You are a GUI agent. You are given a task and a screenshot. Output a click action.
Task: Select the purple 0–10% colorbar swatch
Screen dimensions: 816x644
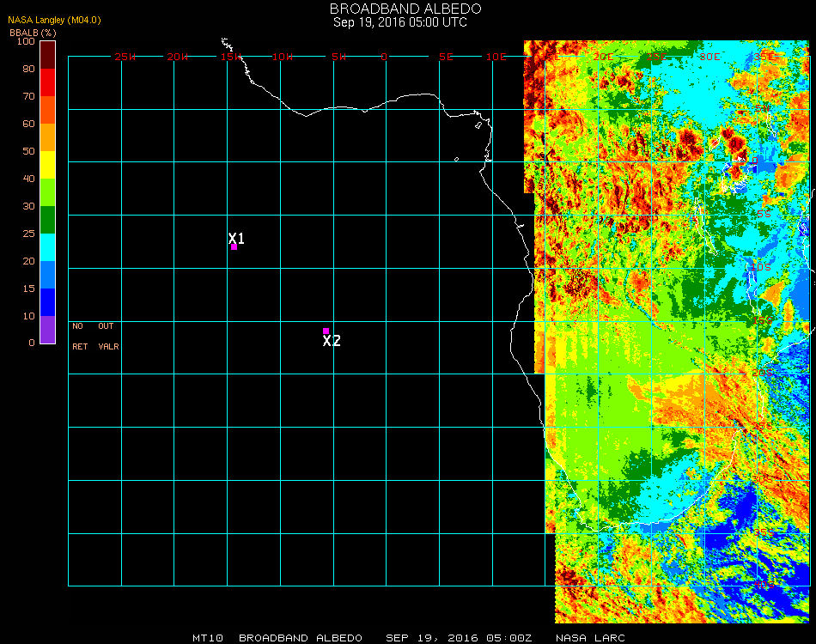pyautogui.click(x=47, y=329)
